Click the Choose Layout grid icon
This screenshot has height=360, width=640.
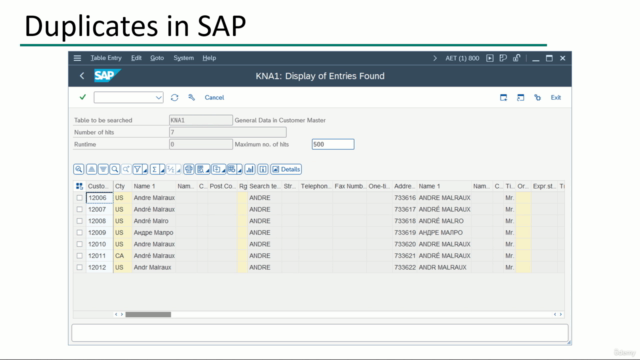pos(232,169)
